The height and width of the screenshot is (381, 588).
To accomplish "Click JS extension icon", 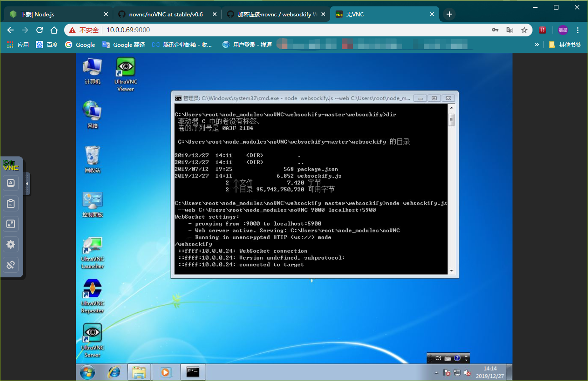I will [x=543, y=30].
